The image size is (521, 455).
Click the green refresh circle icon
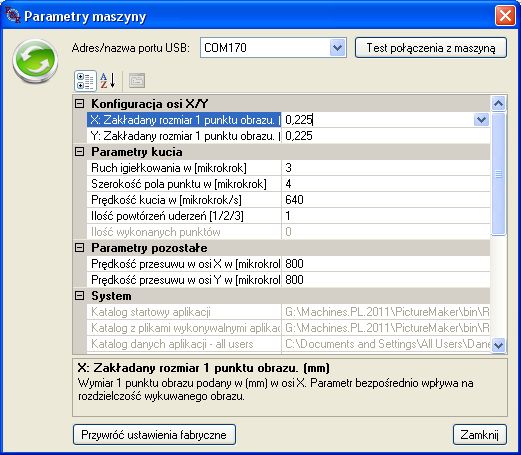coord(35,61)
